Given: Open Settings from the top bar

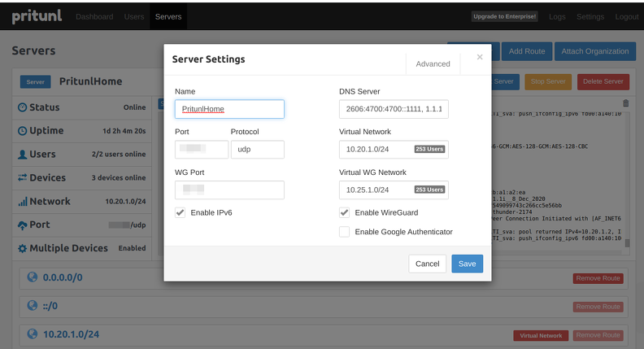Looking at the screenshot, I should (590, 17).
